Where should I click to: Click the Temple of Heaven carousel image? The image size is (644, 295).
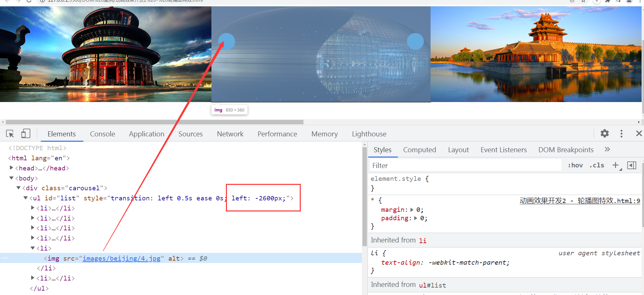point(106,54)
